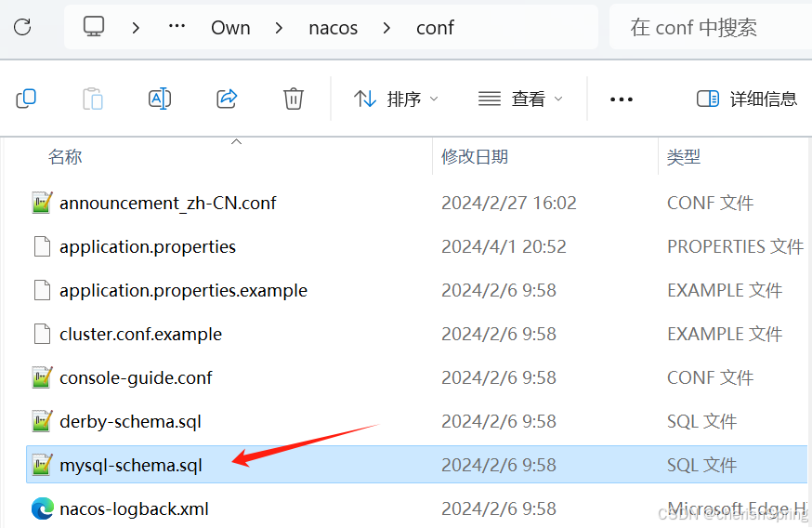Select cluster.conf.example file
812x528 pixels.
140,335
